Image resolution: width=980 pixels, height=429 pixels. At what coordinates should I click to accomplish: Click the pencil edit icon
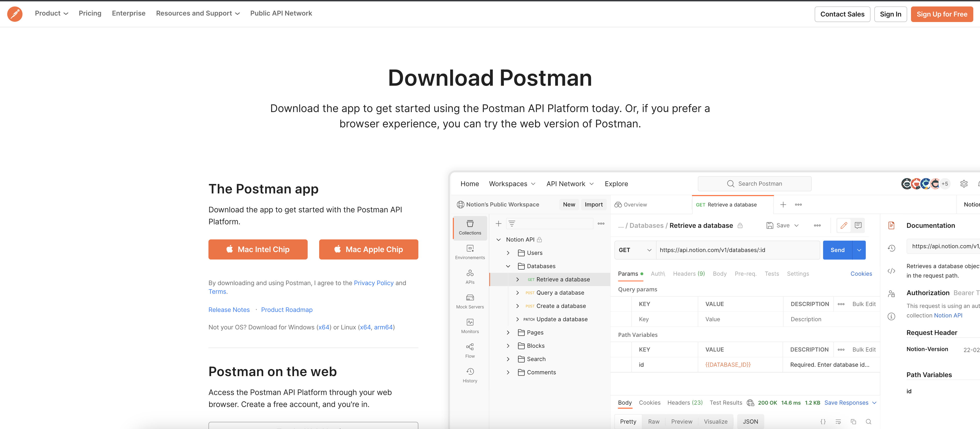[844, 225]
